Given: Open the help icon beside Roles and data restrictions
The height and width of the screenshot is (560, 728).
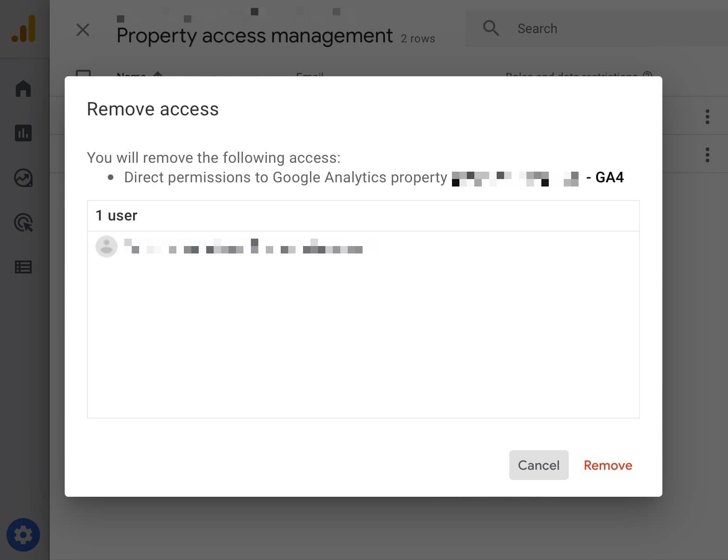Looking at the screenshot, I should tap(647, 76).
